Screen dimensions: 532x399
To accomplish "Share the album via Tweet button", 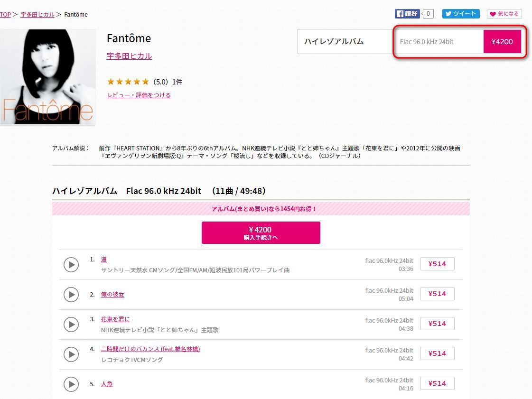I will coord(461,14).
